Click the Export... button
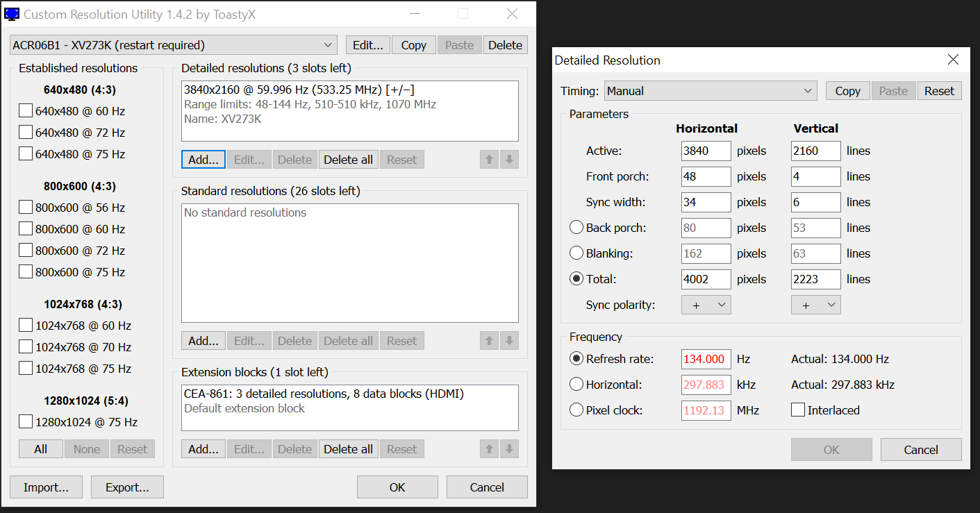Screen dimensions: 980x513 coord(127,487)
